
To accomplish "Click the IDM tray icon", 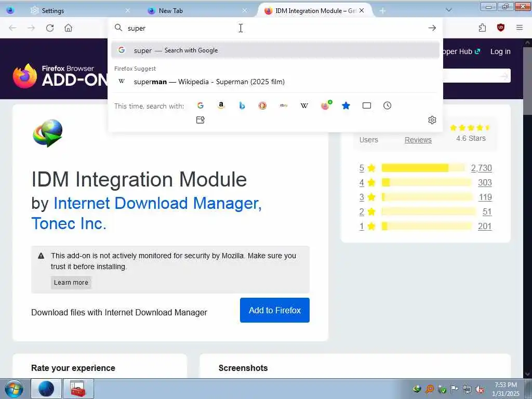I will [417, 389].
